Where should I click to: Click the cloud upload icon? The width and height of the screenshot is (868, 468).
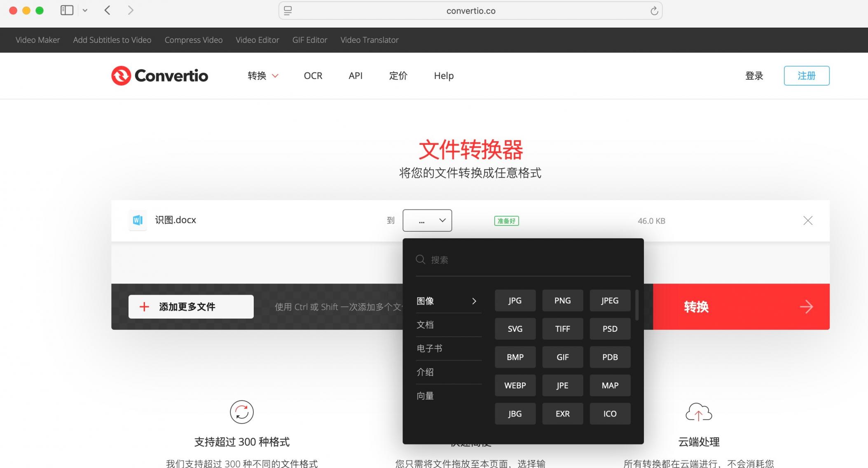pyautogui.click(x=698, y=412)
